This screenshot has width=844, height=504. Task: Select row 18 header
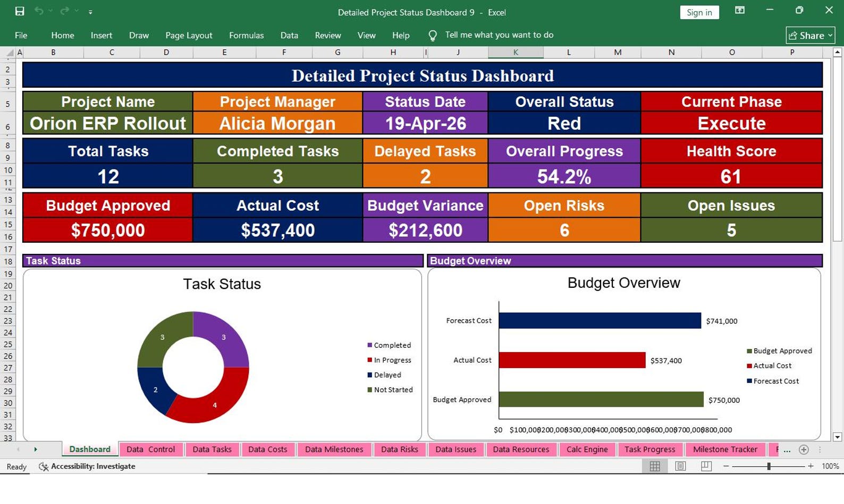point(8,261)
